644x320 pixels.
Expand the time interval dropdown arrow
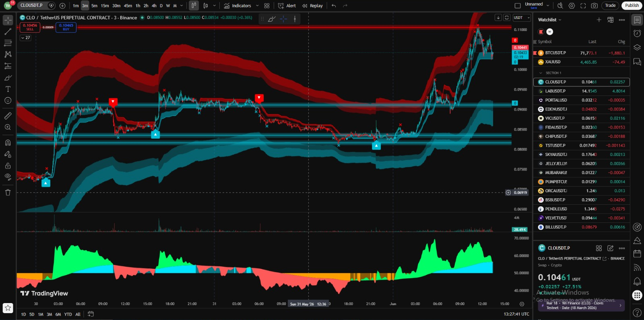pyautogui.click(x=182, y=6)
